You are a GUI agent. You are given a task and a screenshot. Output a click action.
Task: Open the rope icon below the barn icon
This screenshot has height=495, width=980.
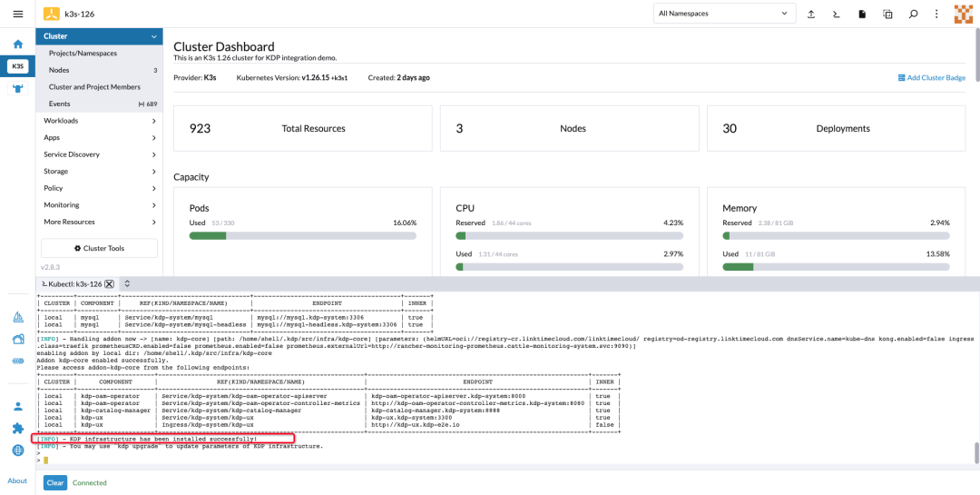point(18,361)
